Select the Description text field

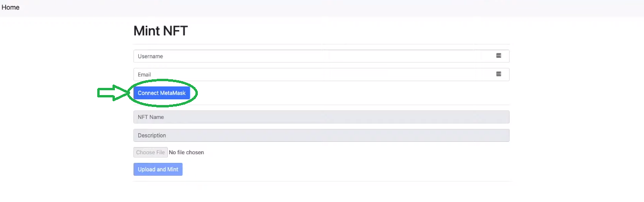(321, 136)
